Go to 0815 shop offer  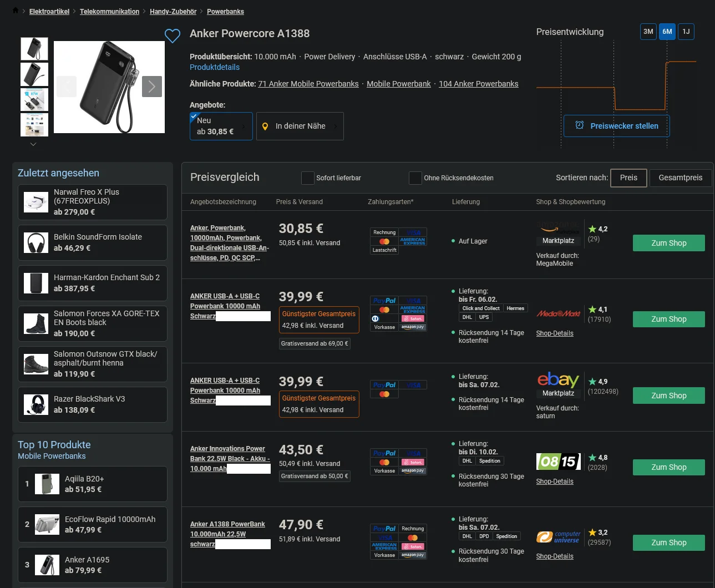(x=669, y=467)
